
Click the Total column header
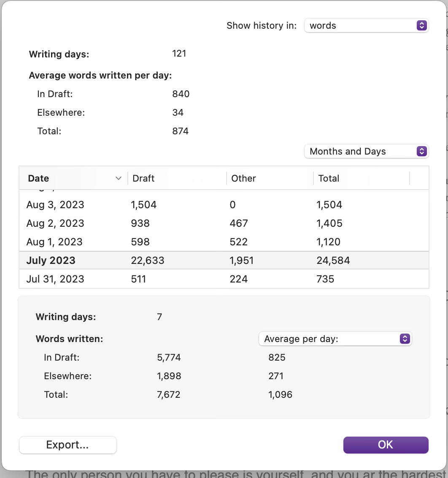tap(329, 179)
